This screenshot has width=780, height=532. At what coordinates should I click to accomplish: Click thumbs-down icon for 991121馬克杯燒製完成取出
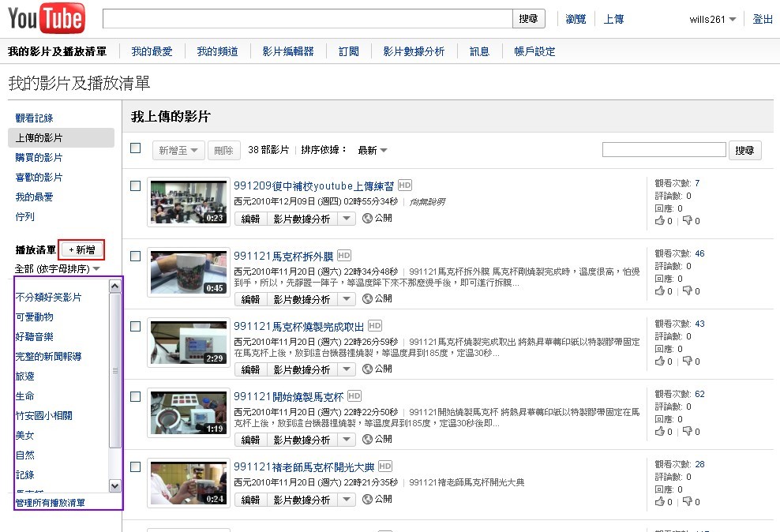[x=688, y=361]
